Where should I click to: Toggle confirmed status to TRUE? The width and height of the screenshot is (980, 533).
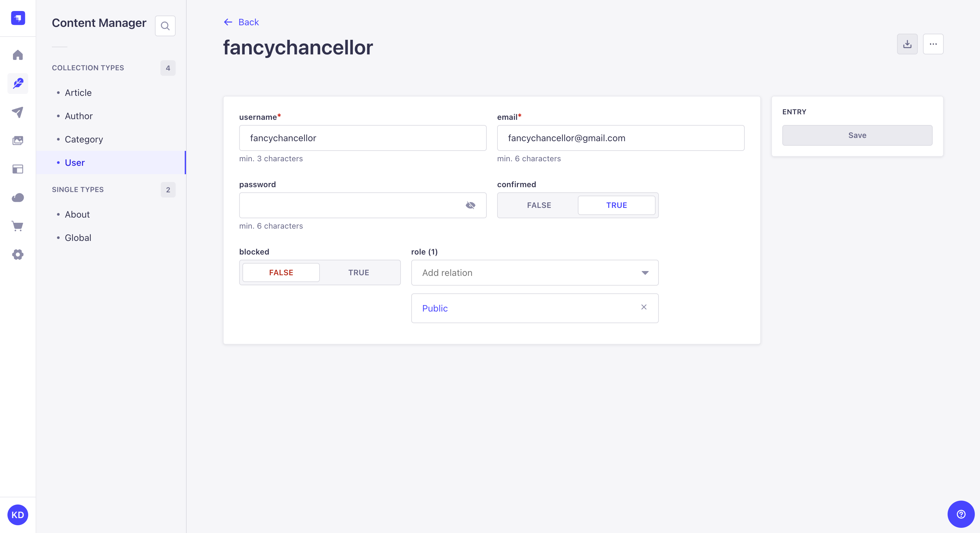[x=617, y=205]
